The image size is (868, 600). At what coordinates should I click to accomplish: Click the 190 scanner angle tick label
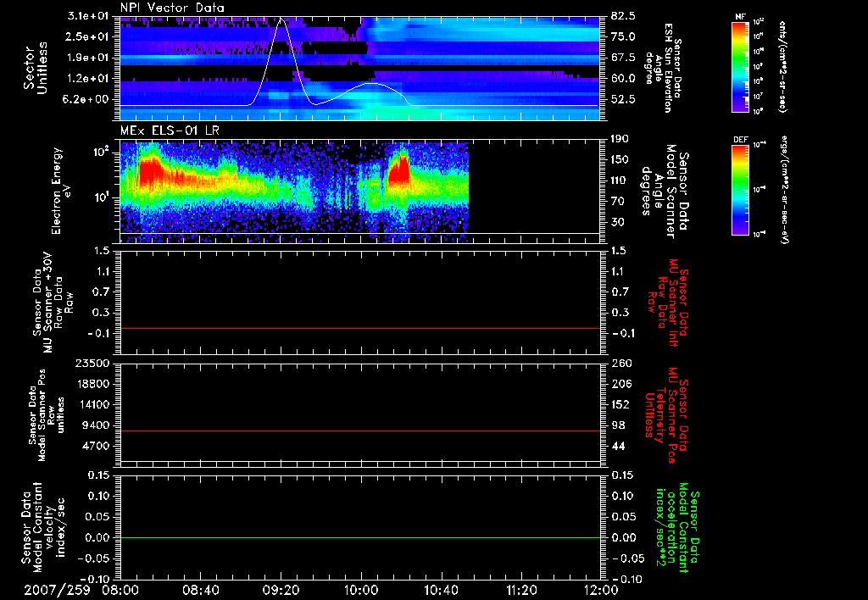pos(620,139)
